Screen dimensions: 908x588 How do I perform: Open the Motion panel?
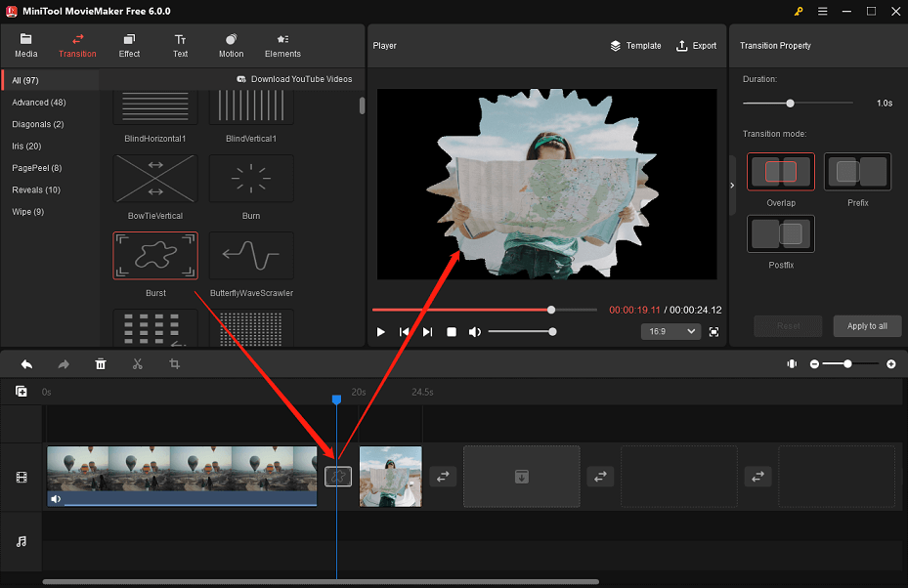(231, 45)
